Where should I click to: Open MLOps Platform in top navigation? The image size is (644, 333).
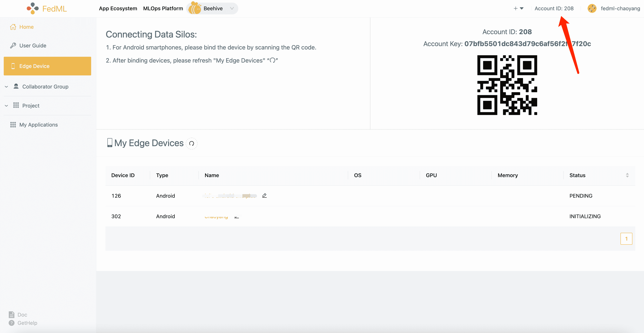coord(163,9)
